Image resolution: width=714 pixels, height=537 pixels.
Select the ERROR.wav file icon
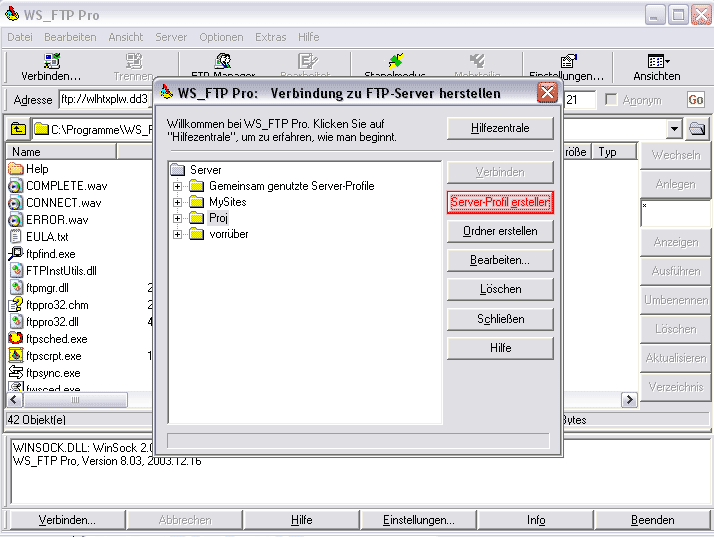click(x=15, y=220)
